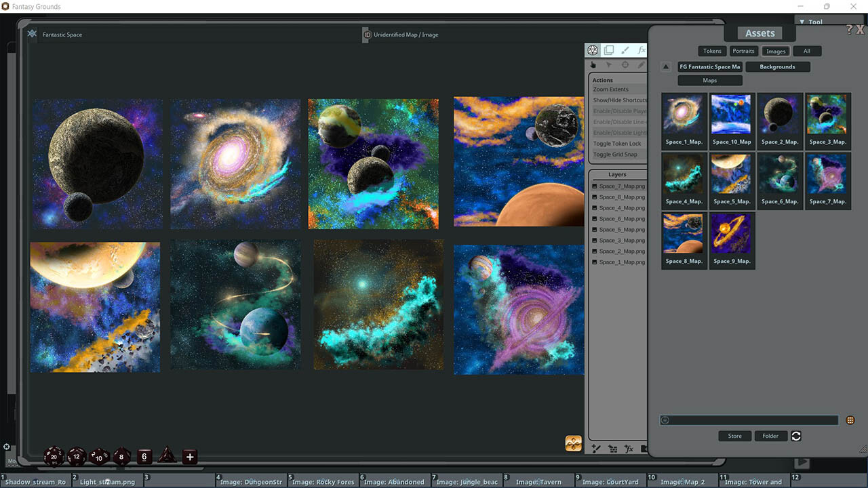Show/Hide Shortcuts for the map
868x488 pixels.
(x=619, y=100)
